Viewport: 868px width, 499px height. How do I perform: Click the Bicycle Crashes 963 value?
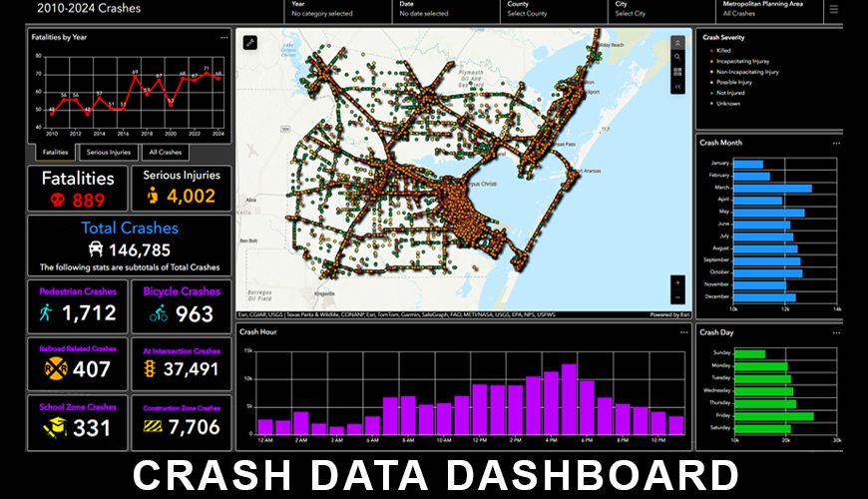click(195, 314)
